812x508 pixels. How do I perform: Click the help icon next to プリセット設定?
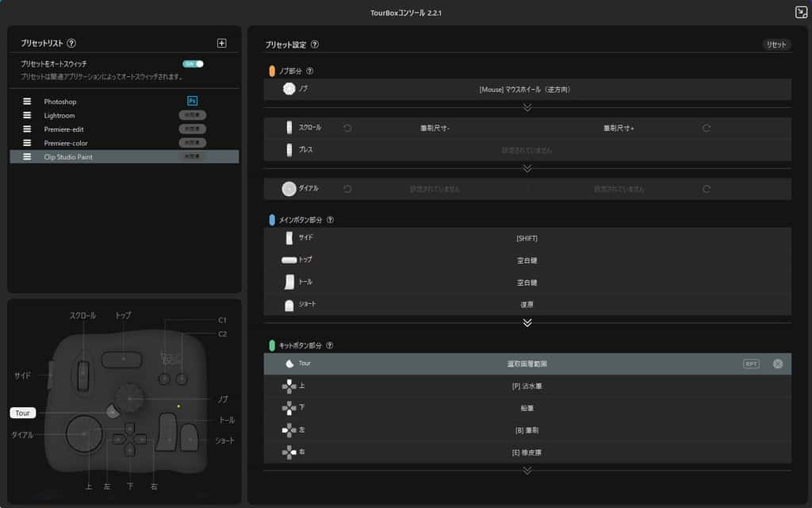[315, 45]
